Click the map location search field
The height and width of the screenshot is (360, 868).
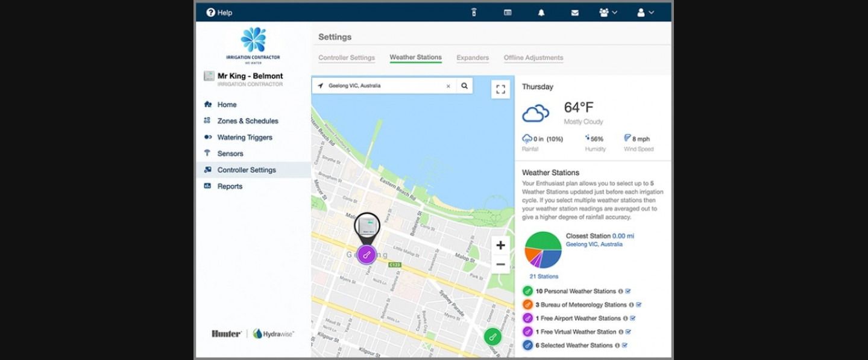tap(385, 86)
